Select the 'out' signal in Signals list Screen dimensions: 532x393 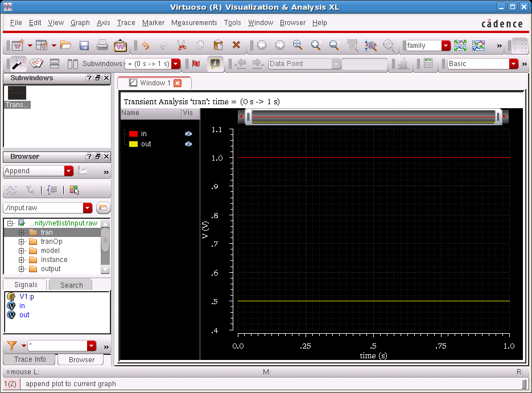(x=24, y=315)
